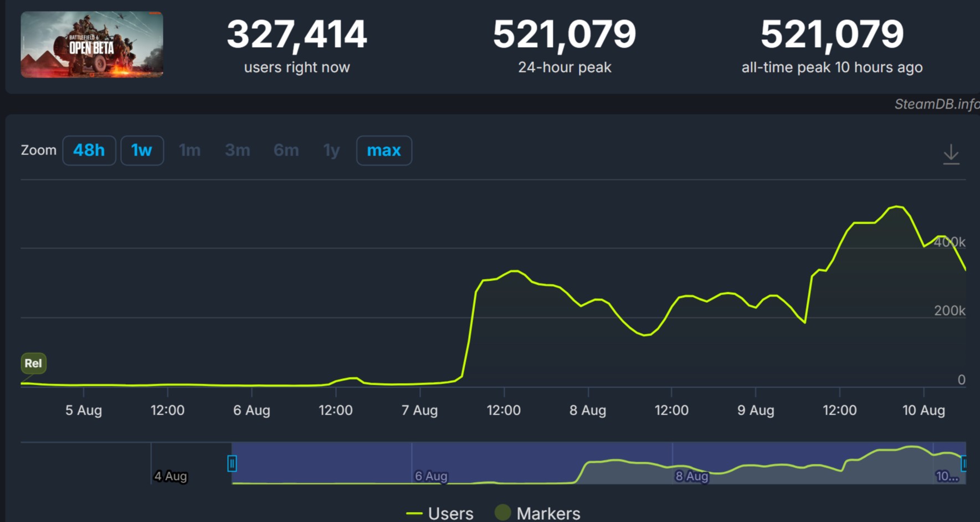Toggle the Markers series in legend
980x522 pixels.
pyautogui.click(x=538, y=513)
